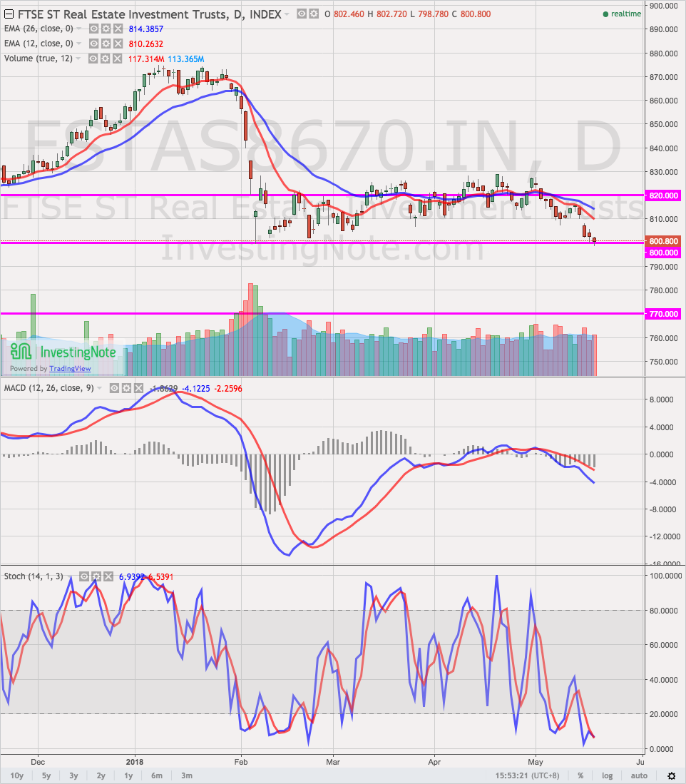This screenshot has height=784, width=686.
Task: Open the dropdown arrow after INDEX title
Action: tap(287, 14)
